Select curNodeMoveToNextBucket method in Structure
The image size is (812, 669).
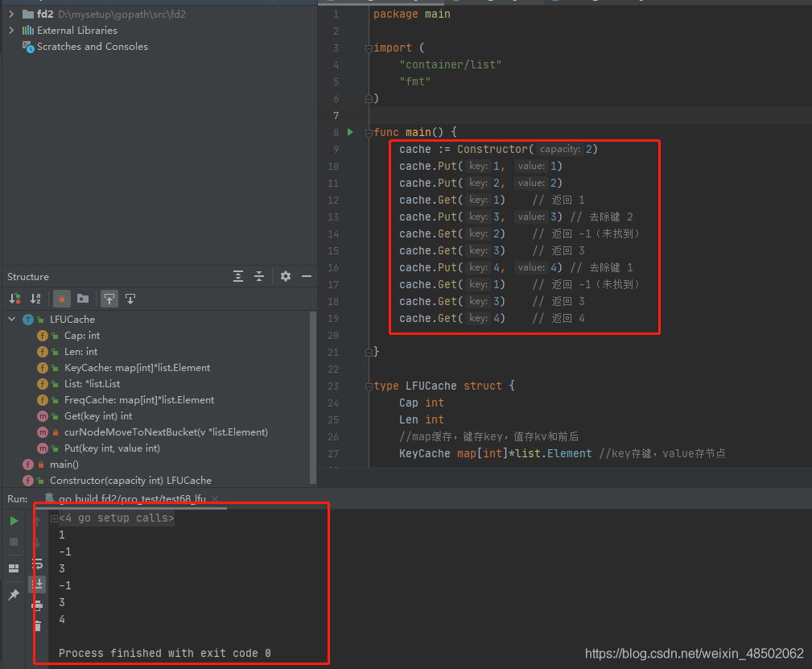pyautogui.click(x=167, y=432)
